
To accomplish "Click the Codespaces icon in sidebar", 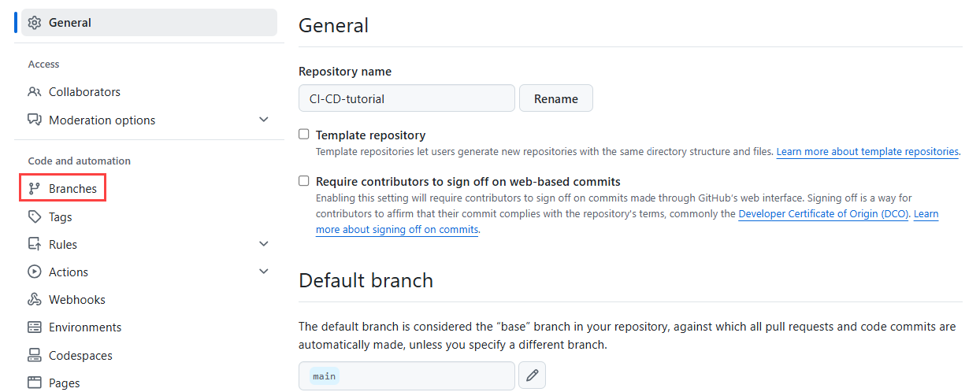I will (x=35, y=356).
